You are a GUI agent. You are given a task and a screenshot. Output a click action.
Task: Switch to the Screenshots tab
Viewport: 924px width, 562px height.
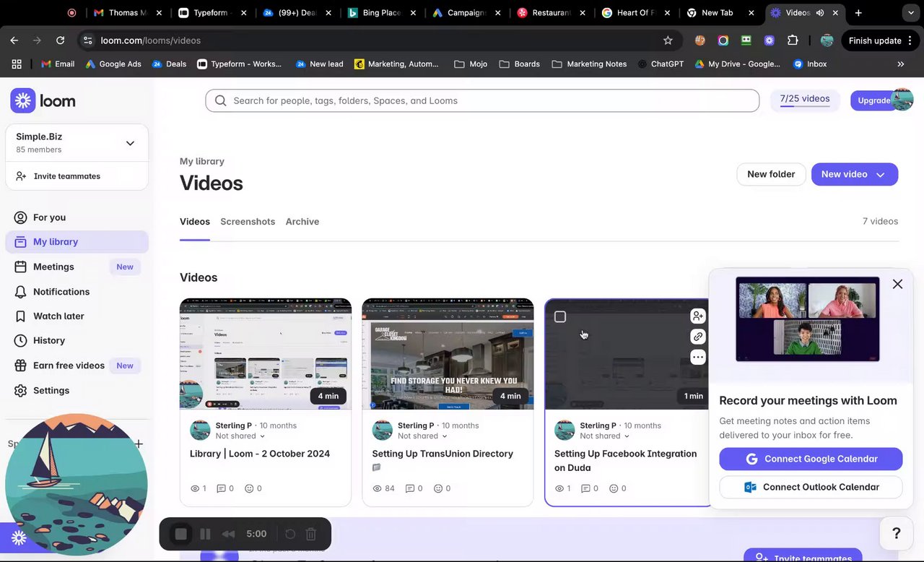pyautogui.click(x=248, y=222)
